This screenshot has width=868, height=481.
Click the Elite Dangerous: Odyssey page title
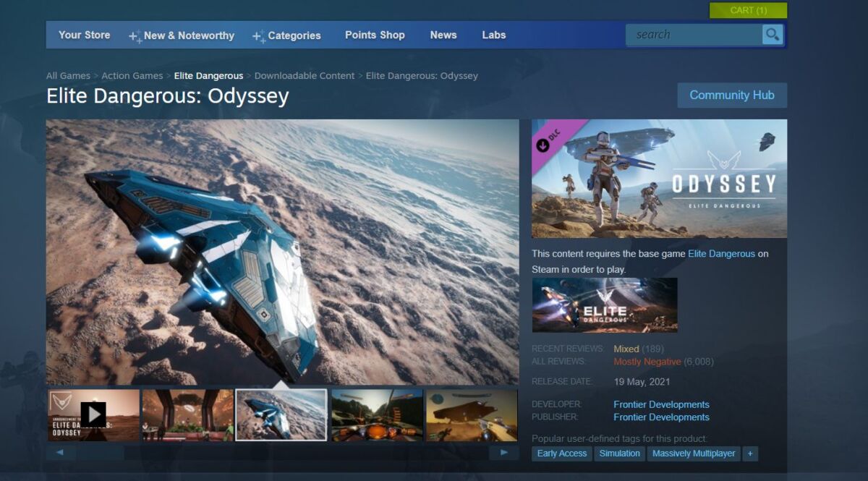coord(168,96)
